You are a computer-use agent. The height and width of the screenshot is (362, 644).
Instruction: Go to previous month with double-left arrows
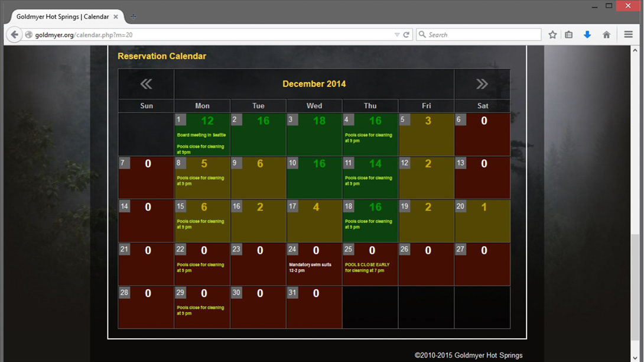[146, 84]
